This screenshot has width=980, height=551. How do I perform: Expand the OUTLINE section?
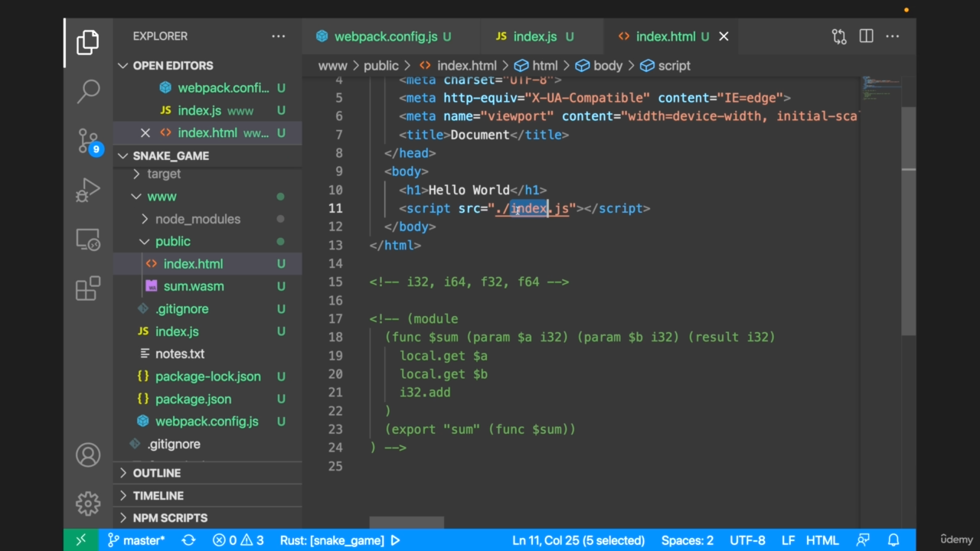pos(156,473)
